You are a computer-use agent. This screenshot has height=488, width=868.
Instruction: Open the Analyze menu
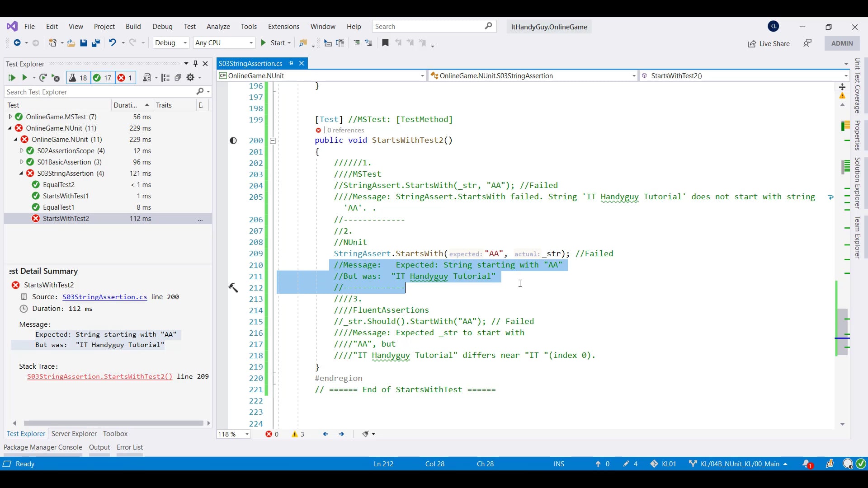(x=218, y=27)
